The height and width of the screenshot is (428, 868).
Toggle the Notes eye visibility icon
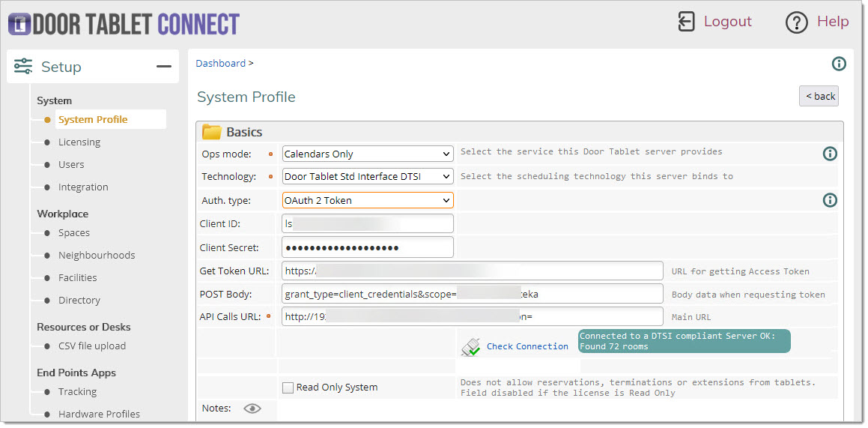click(252, 409)
